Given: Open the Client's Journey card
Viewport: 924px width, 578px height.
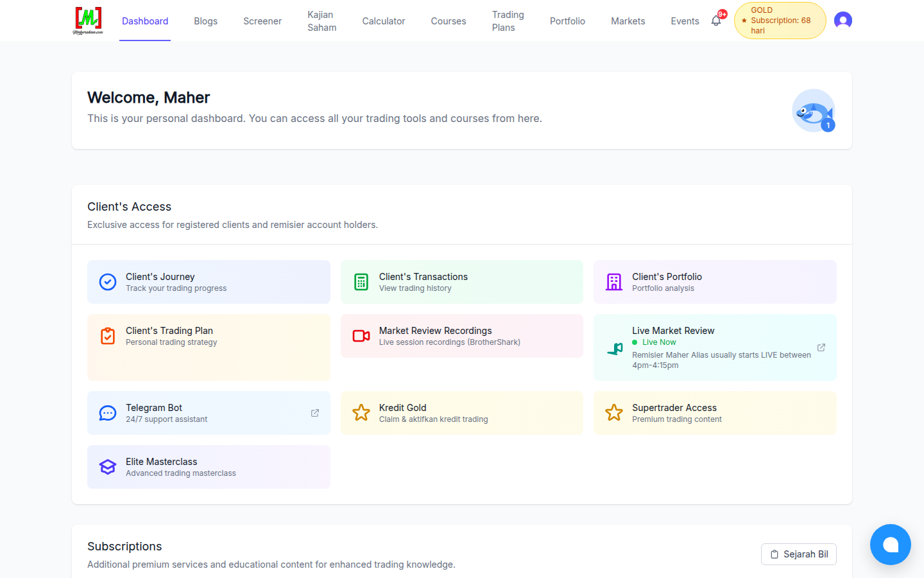Looking at the screenshot, I should [x=209, y=282].
